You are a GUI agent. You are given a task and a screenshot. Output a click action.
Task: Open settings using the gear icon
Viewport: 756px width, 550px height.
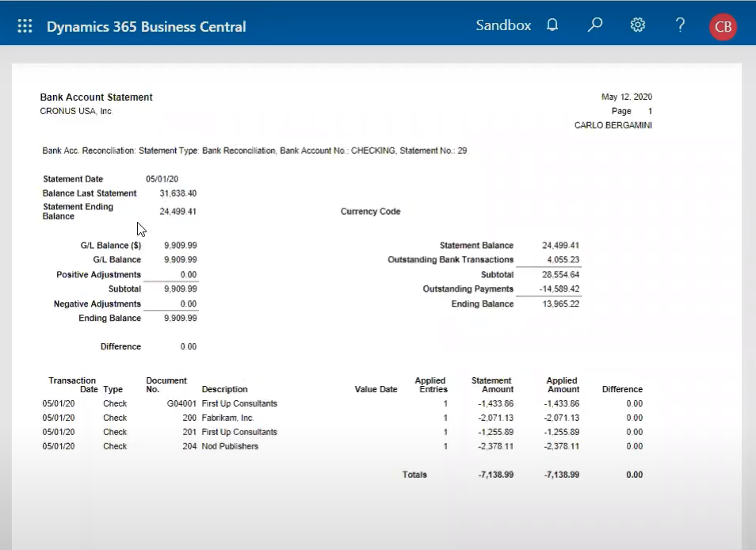(x=638, y=25)
